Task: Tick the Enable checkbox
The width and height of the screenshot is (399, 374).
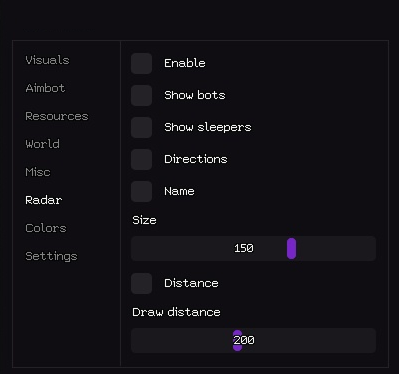Action: click(x=142, y=63)
